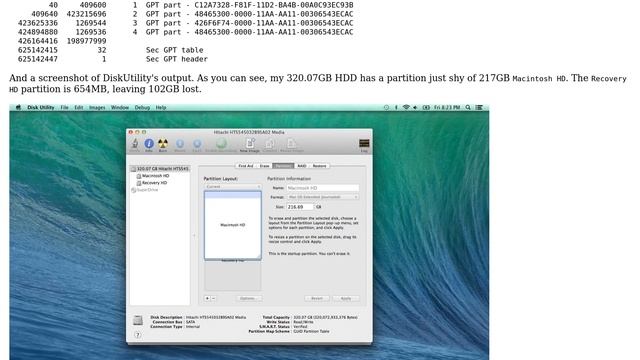Click the free space block below Recovery HD
Viewport: 640px width, 360px height.
point(233,276)
